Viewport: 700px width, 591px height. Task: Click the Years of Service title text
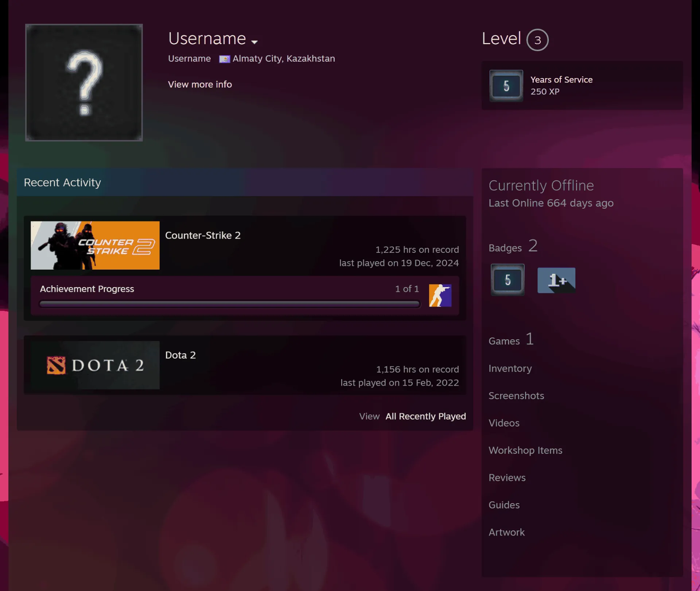[x=561, y=80]
